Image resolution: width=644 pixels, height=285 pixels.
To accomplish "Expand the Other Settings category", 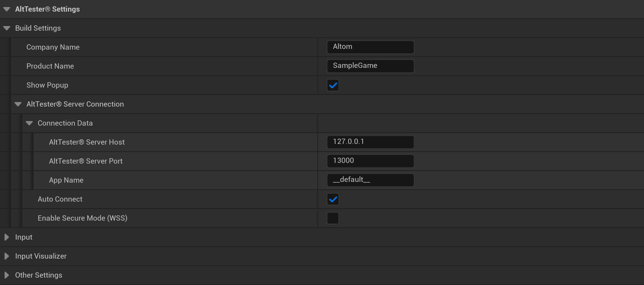I will [7, 275].
